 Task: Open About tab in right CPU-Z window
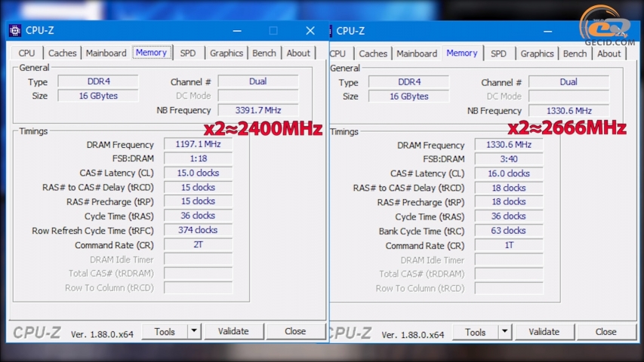coord(609,54)
